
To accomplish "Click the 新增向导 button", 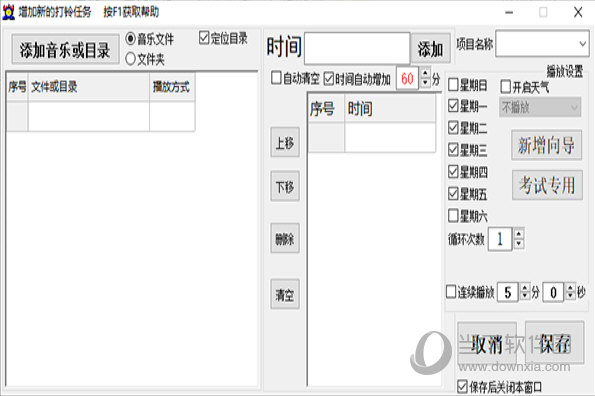I will click(x=546, y=145).
